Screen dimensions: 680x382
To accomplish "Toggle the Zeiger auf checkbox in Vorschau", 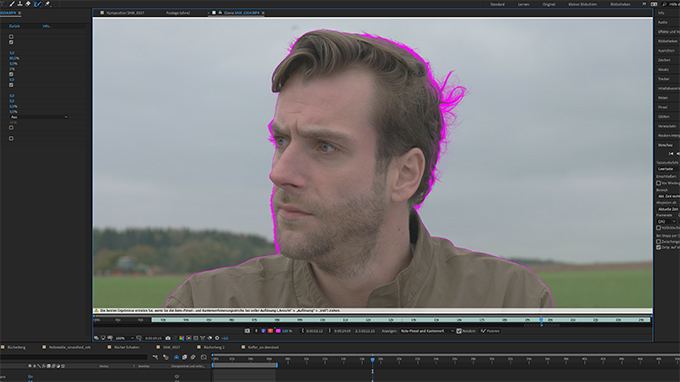I will click(659, 247).
